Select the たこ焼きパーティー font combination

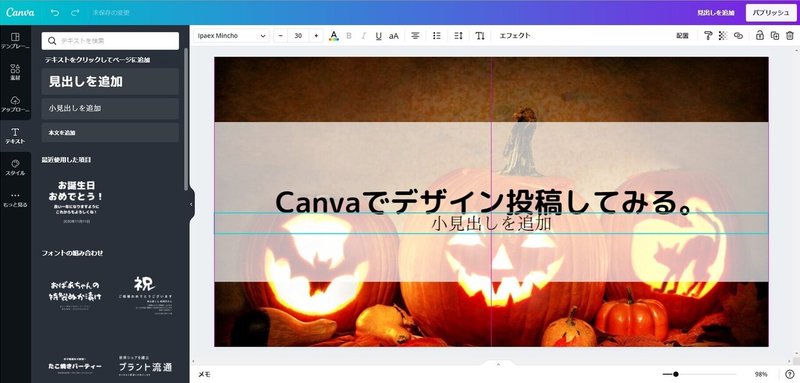(x=76, y=366)
